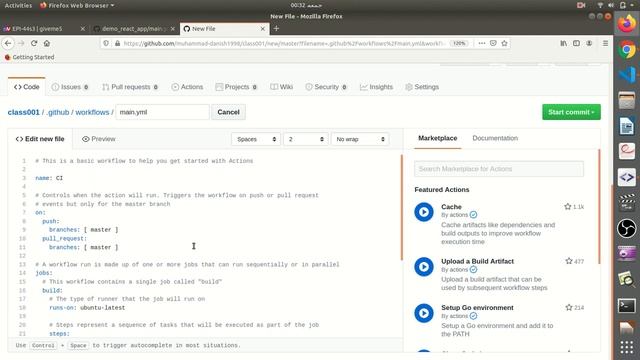Click the Setup Go environment icon
This screenshot has height=360, width=640.
pyautogui.click(x=424, y=313)
